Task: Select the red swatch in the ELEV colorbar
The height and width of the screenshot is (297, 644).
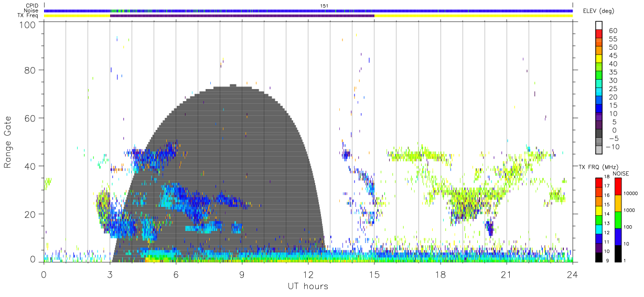Action: click(x=600, y=34)
